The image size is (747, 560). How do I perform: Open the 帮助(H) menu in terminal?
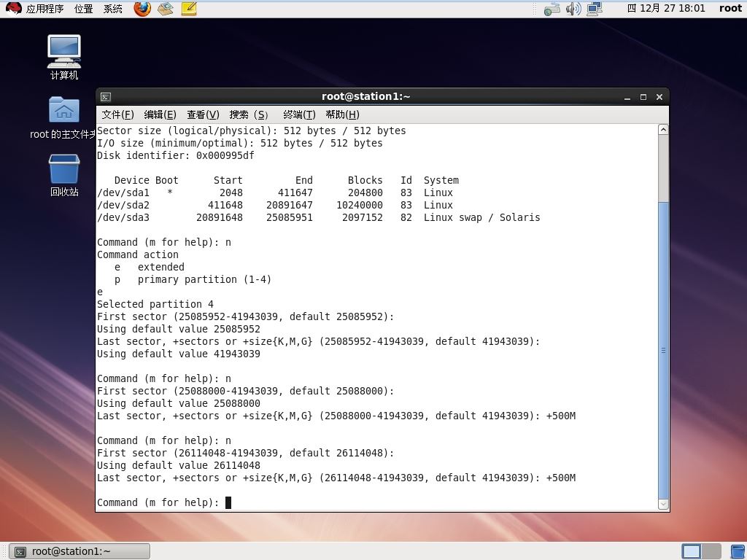point(343,114)
